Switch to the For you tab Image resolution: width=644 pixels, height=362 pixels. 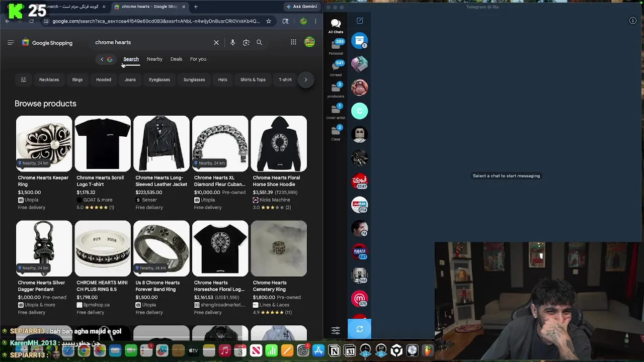click(198, 59)
